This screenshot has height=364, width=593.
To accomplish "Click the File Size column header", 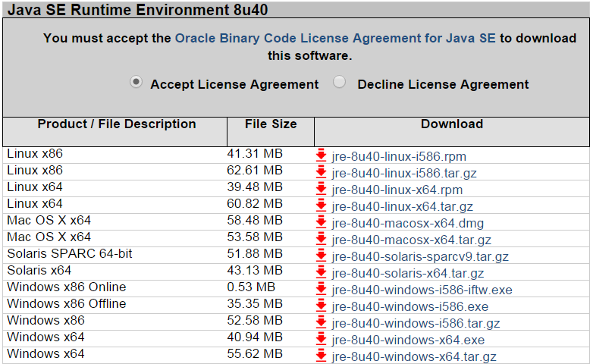I will point(271,124).
